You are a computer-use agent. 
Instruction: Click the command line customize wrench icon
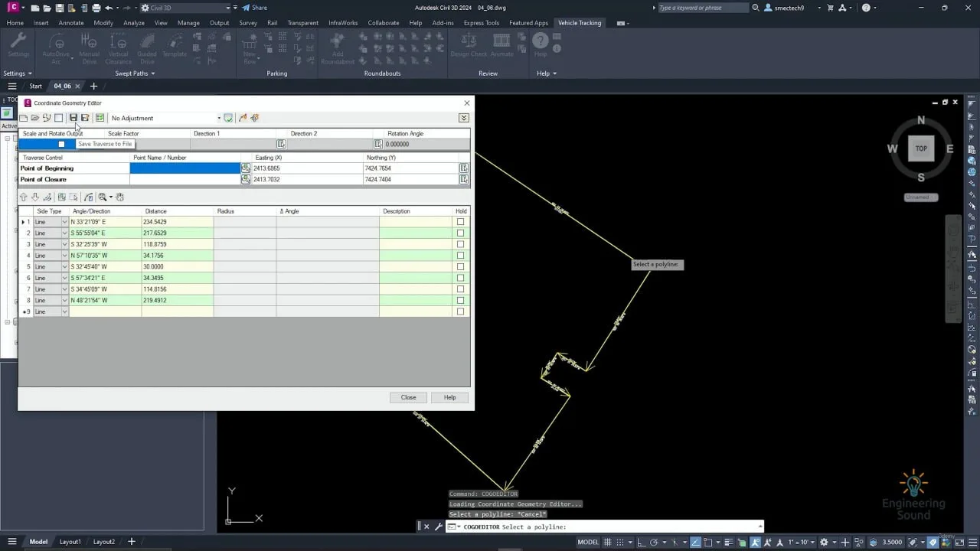pyautogui.click(x=438, y=527)
